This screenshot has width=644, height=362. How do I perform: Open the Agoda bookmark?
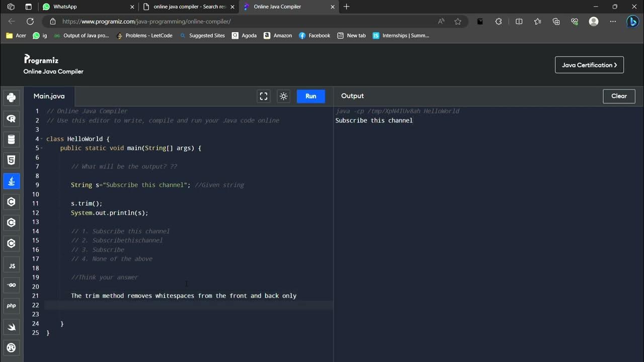tap(244, 36)
